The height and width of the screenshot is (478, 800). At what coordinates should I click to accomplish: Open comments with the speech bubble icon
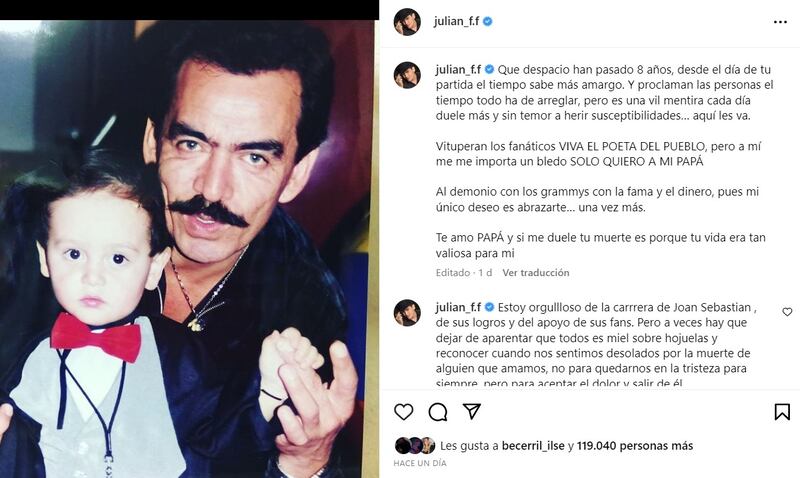click(x=438, y=412)
